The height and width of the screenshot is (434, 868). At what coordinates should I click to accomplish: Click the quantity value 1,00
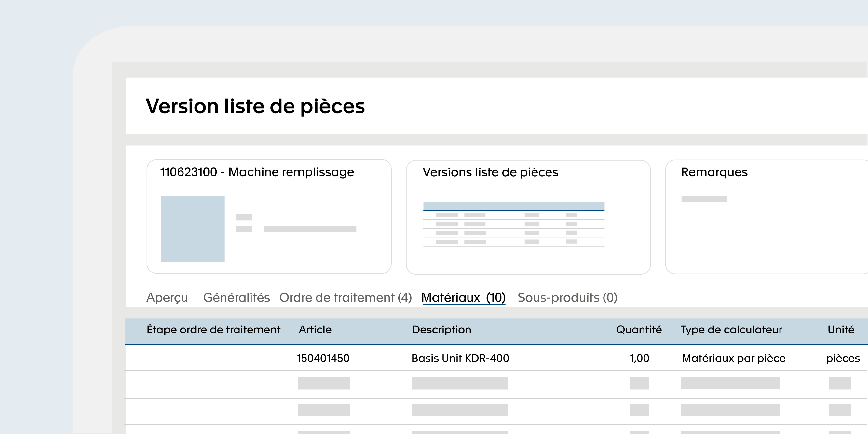tap(639, 358)
